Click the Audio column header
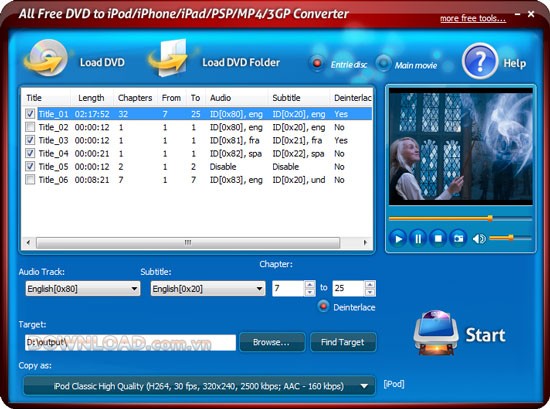This screenshot has height=409, width=550. point(236,98)
